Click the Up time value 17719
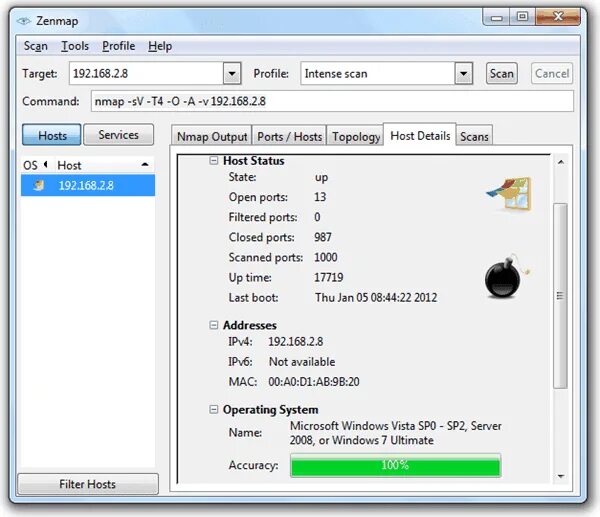Image resolution: width=600 pixels, height=517 pixels. [329, 277]
